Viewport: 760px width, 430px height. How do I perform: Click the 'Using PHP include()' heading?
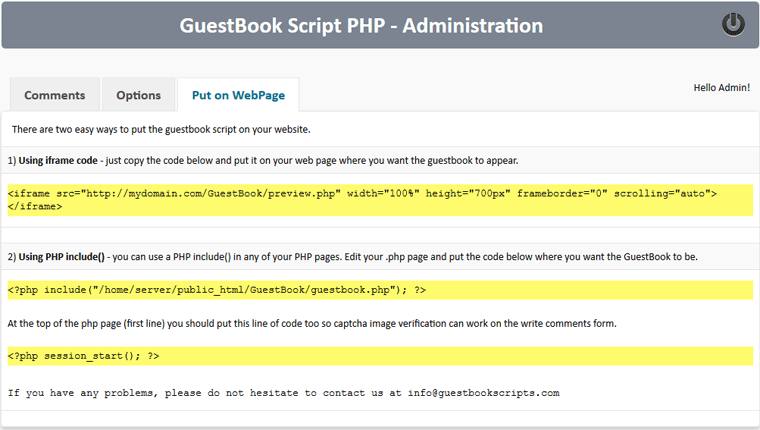(62, 257)
